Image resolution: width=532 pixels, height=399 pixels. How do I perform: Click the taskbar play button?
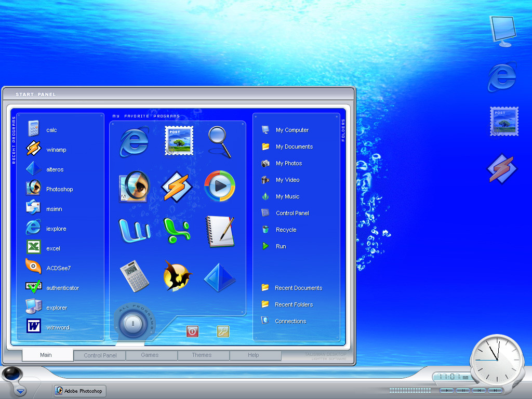pyautogui.click(x=447, y=391)
